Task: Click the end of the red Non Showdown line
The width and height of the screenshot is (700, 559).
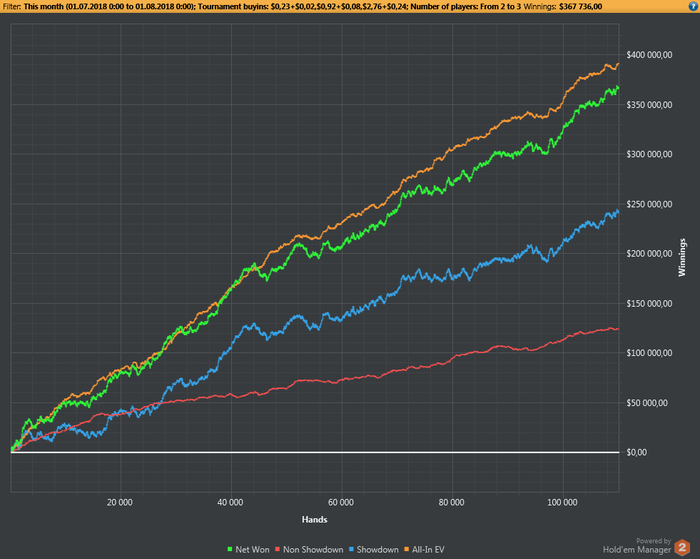Action: (x=618, y=329)
